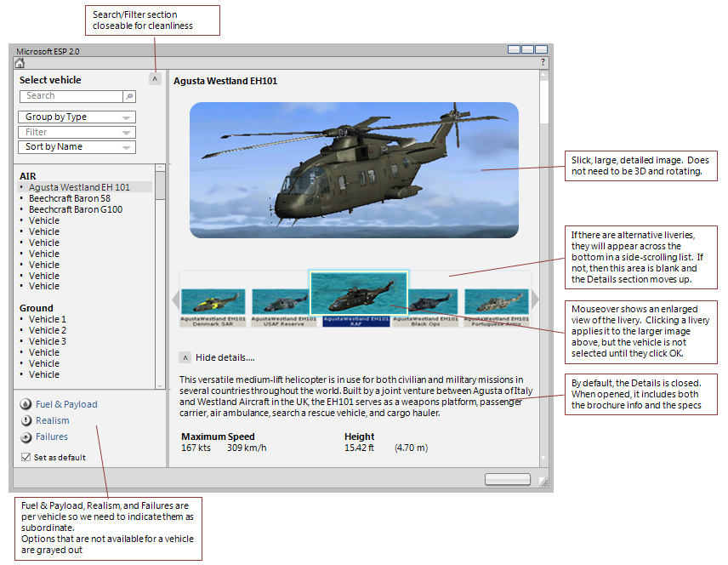Click vehicle list scrollbar down arrow
Screen dimensions: 728x565
(160, 385)
